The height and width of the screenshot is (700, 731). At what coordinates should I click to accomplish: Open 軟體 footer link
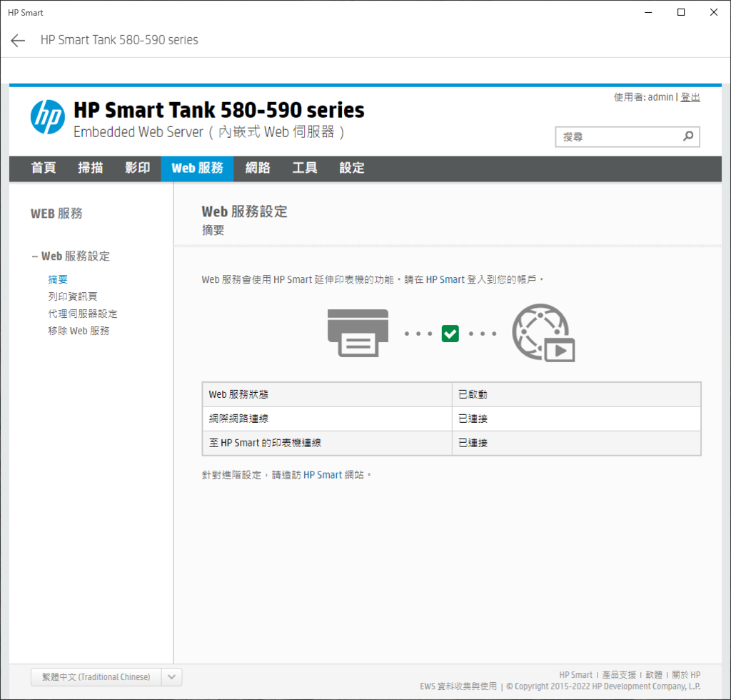(x=654, y=675)
